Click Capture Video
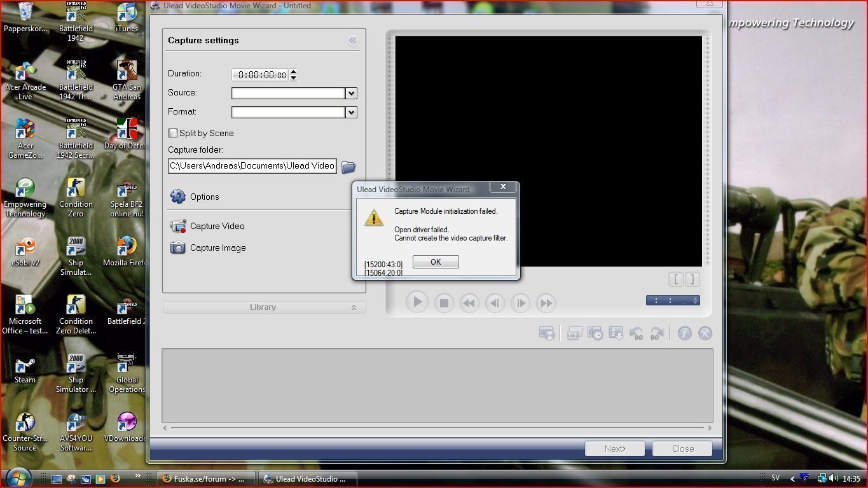 click(x=207, y=226)
